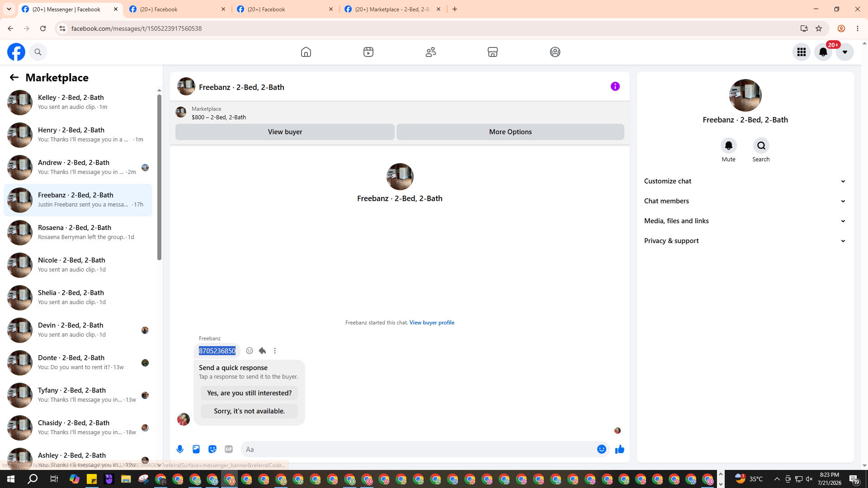Open the emoji picker in composer
Screen dimensions: 868x488
click(602, 449)
